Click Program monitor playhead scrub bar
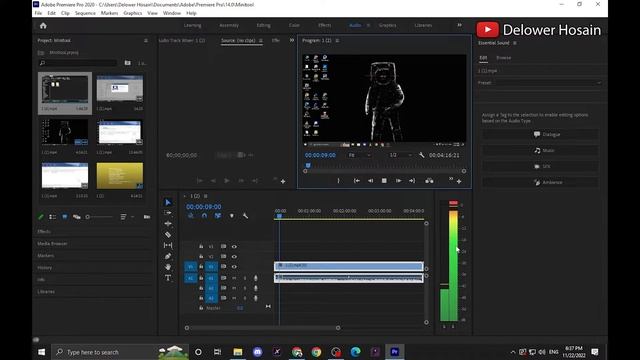 (x=384, y=165)
